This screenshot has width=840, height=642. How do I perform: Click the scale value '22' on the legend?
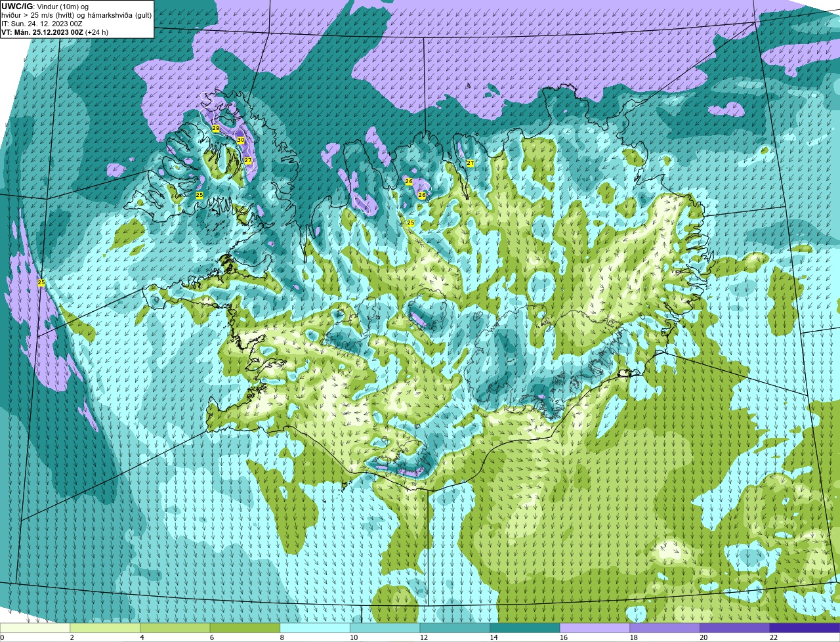(x=774, y=637)
